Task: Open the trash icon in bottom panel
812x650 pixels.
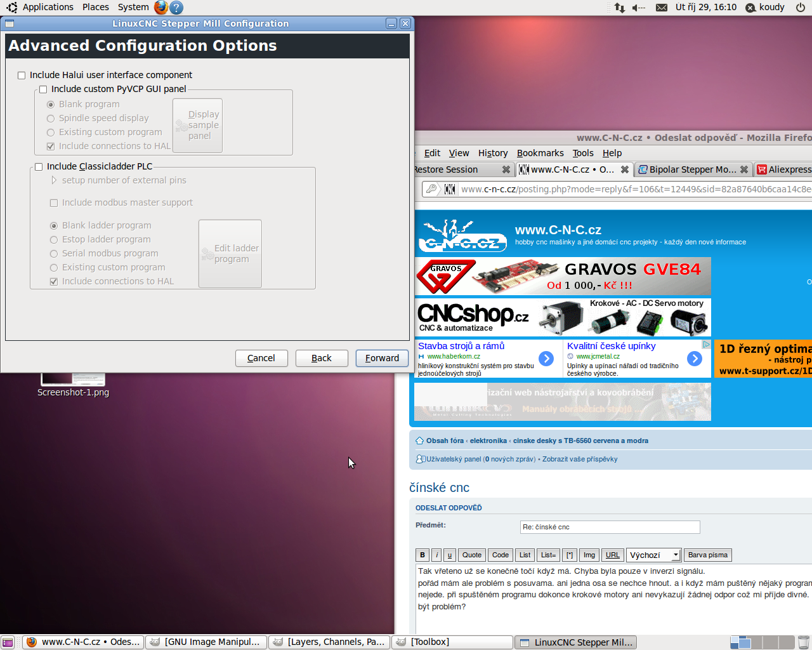Action: 803,642
